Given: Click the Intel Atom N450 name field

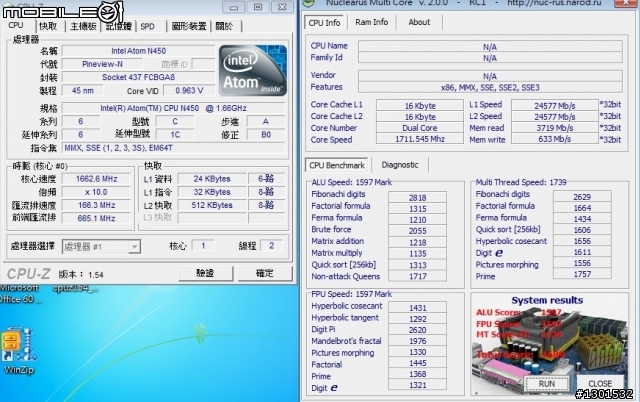Looking at the screenshot, I should (138, 51).
